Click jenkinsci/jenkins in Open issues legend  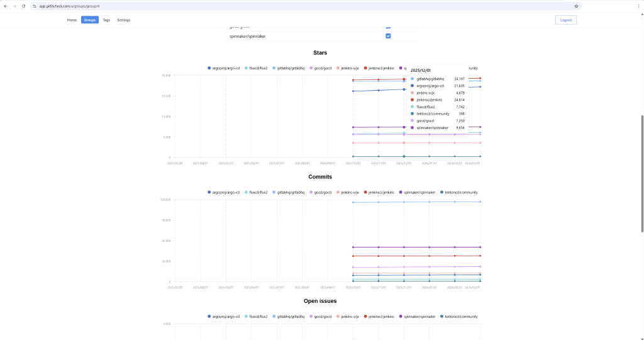point(379,317)
